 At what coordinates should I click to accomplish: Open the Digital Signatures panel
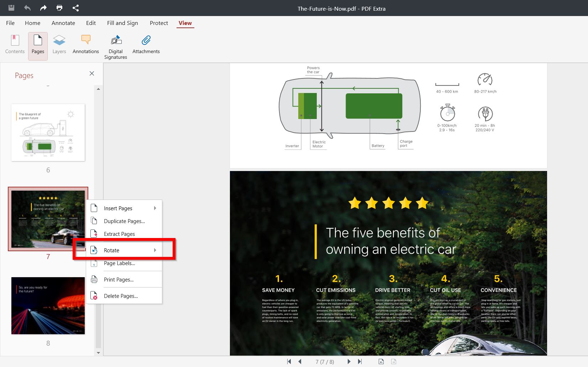(x=116, y=47)
